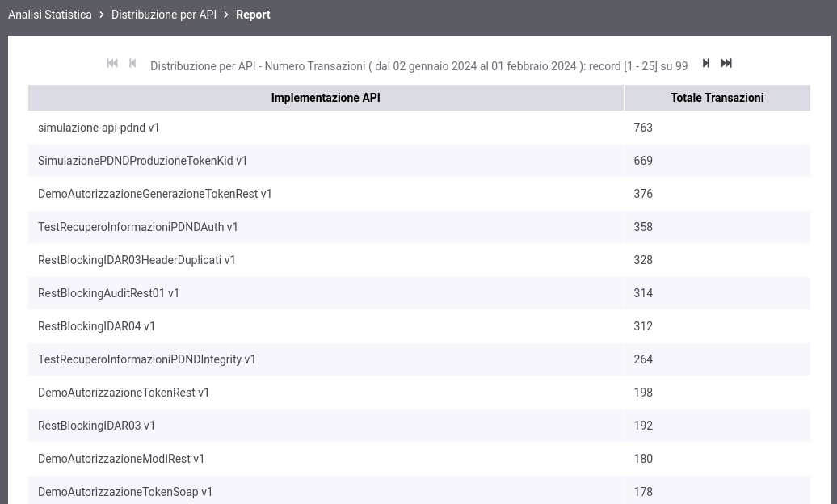Click the Implementazione API column header
This screenshot has height=504, width=837.
click(x=326, y=98)
